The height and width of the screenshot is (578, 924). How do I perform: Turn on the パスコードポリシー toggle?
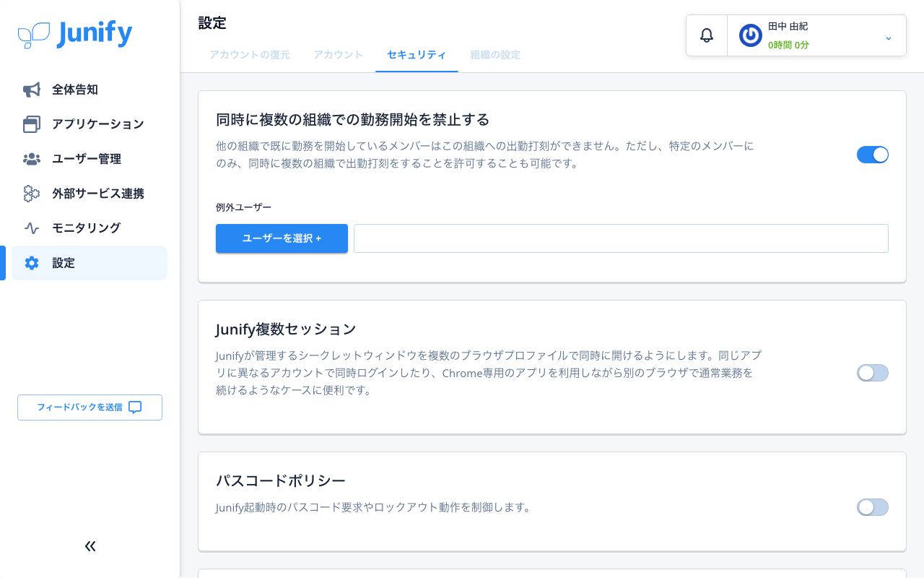coord(873,507)
